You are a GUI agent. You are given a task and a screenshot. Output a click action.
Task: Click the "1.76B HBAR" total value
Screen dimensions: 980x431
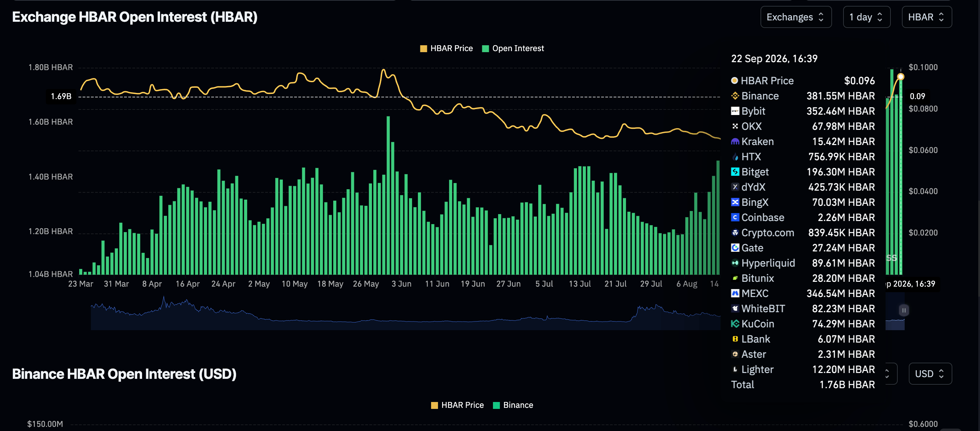point(847,385)
